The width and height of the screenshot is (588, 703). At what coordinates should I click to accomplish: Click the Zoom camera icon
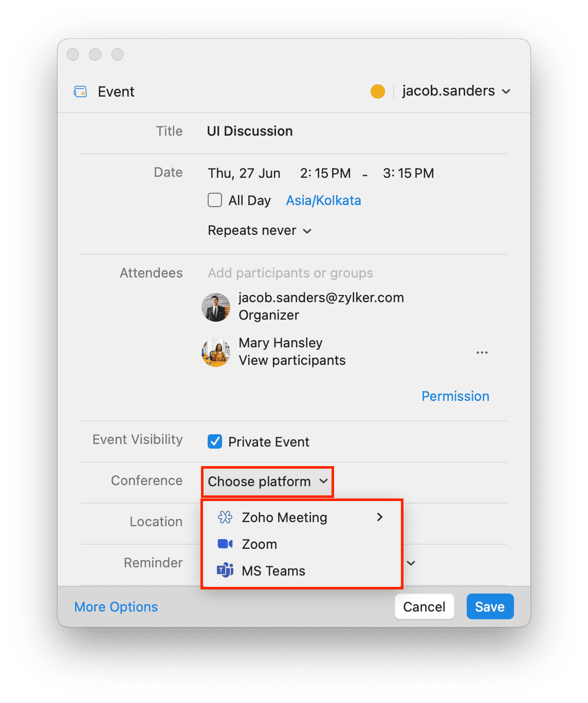tap(225, 544)
